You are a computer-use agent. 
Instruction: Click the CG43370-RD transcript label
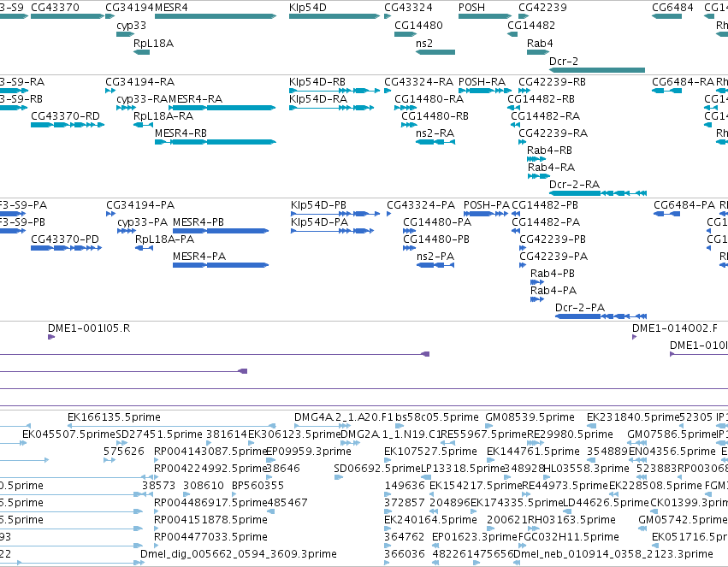click(65, 116)
